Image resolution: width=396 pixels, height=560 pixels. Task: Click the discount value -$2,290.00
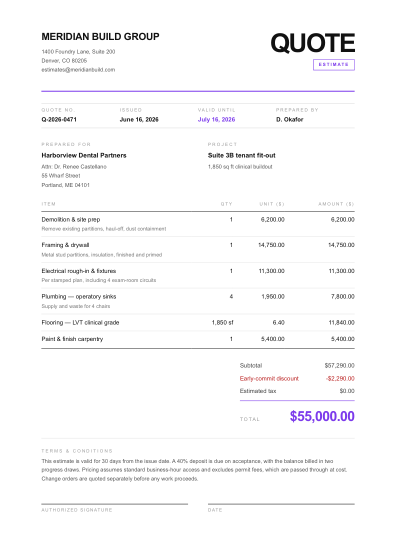pyautogui.click(x=340, y=378)
